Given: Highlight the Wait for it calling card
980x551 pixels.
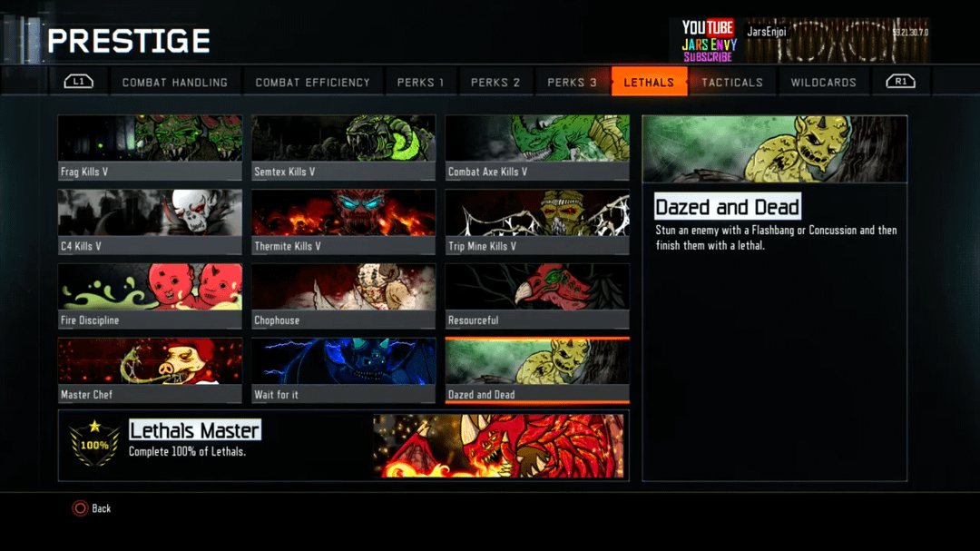Looking at the screenshot, I should point(343,370).
